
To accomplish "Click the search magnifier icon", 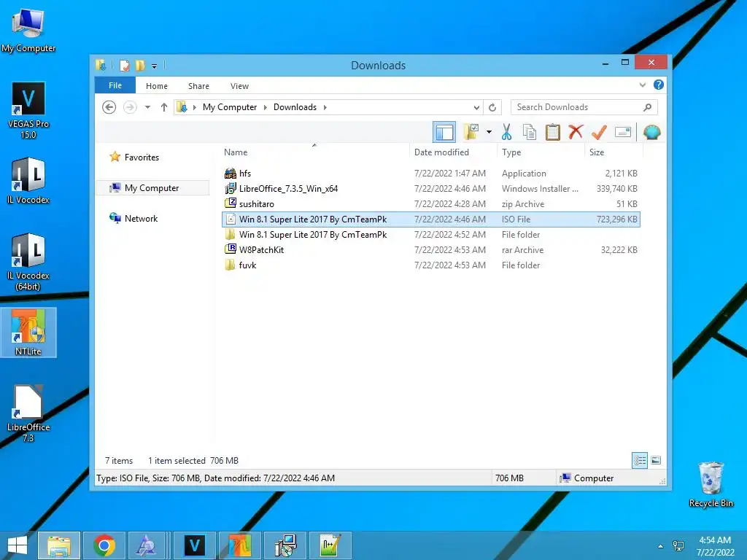I will tap(648, 107).
